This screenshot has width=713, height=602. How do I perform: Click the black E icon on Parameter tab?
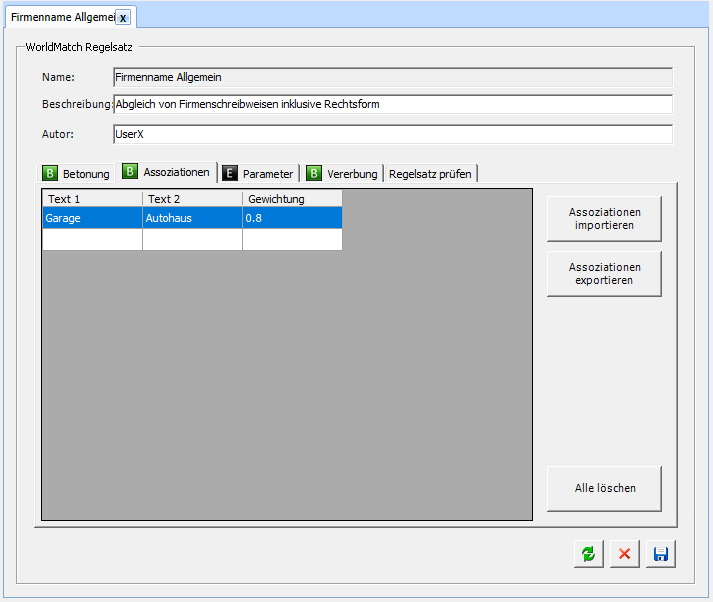(230, 173)
